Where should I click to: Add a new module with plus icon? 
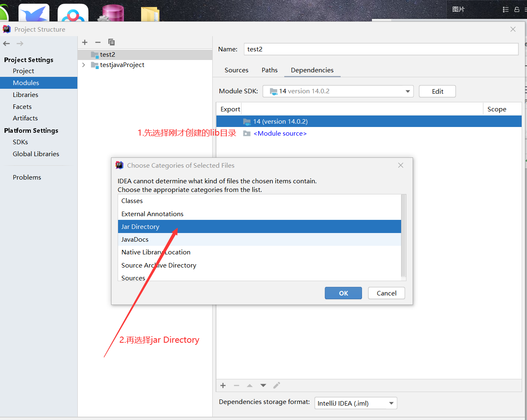pos(85,42)
